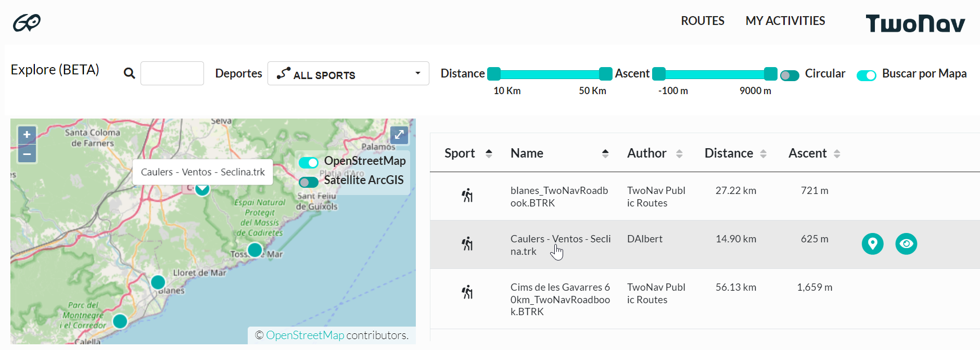Click the search magnifier icon
Image resolution: width=980 pixels, height=350 pixels.
coord(129,73)
